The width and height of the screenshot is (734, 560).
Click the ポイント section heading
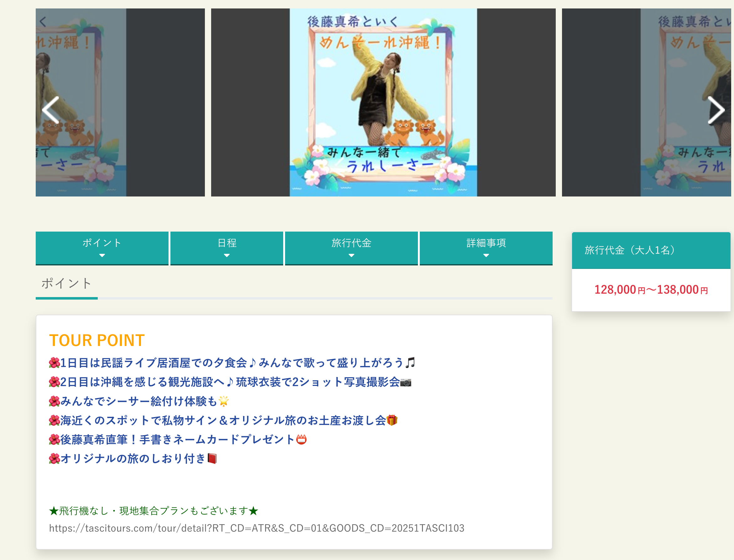[66, 284]
